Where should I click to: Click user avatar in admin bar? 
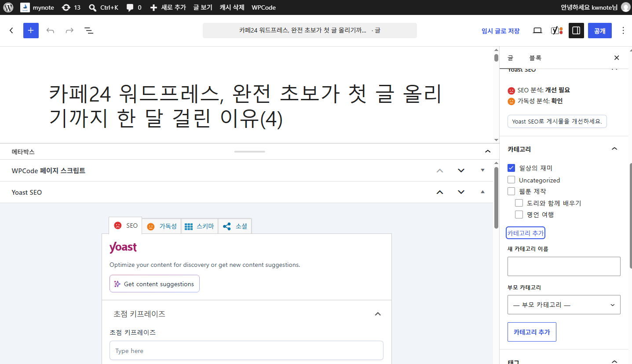(625, 7)
